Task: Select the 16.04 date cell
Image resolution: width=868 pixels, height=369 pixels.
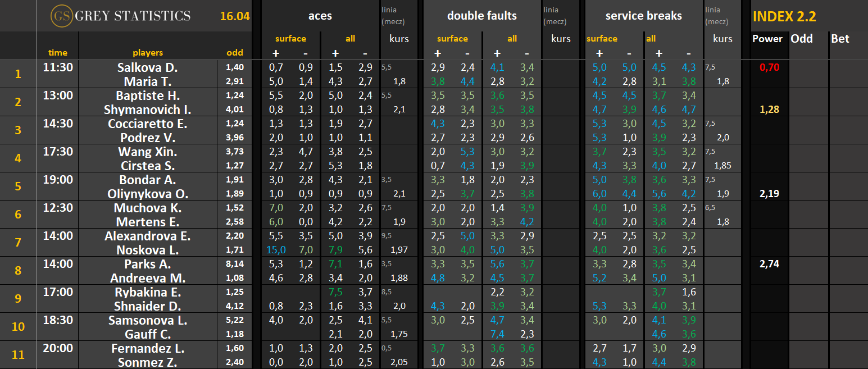Action: tap(234, 16)
